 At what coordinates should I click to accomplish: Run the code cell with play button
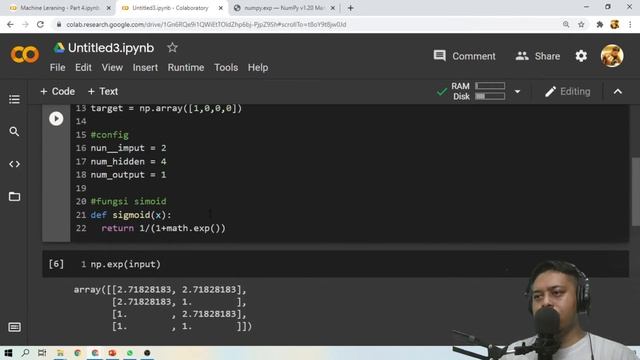[56, 119]
